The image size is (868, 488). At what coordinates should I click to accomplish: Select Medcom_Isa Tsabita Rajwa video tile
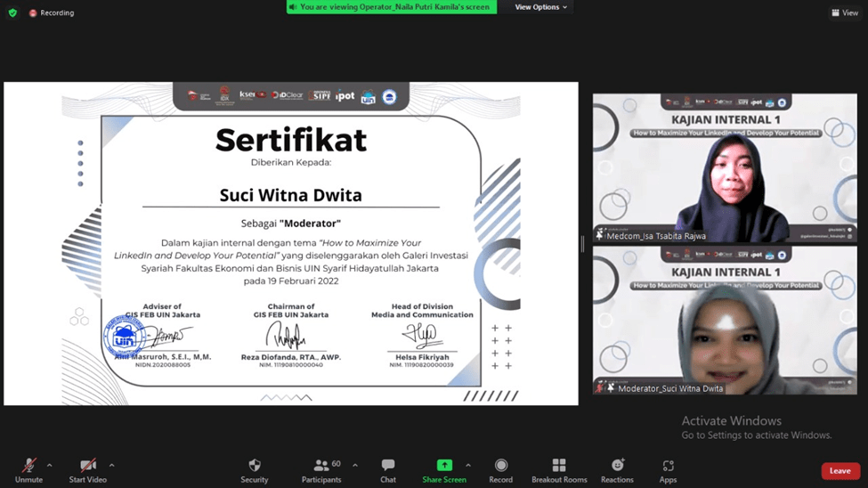click(x=725, y=167)
